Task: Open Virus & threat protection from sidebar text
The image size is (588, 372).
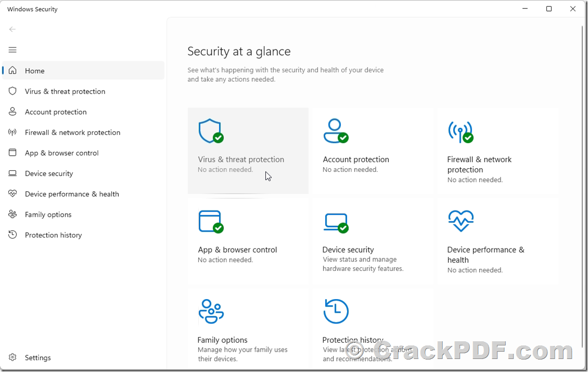Action: tap(65, 91)
